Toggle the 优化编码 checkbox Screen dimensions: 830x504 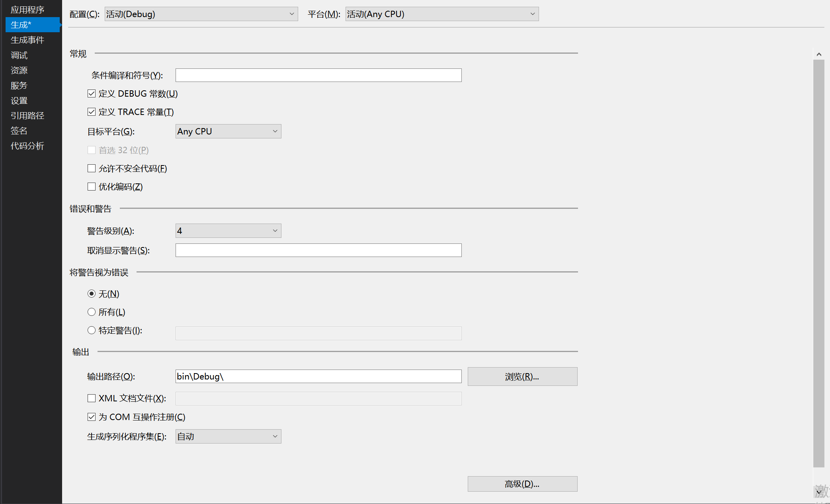[92, 187]
